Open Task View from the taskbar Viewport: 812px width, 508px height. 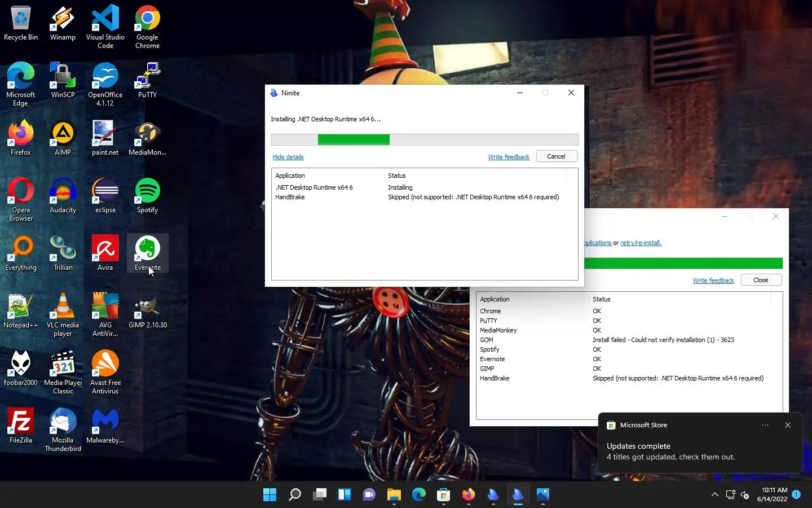319,494
